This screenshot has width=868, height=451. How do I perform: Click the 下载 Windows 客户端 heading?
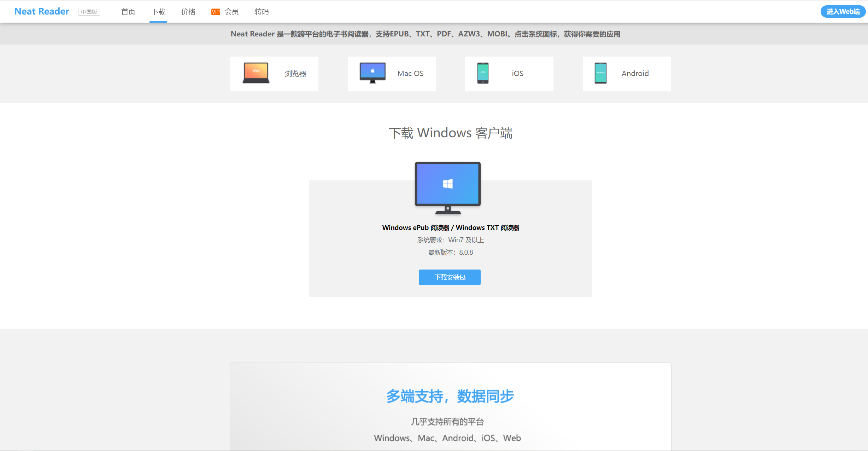click(x=451, y=133)
